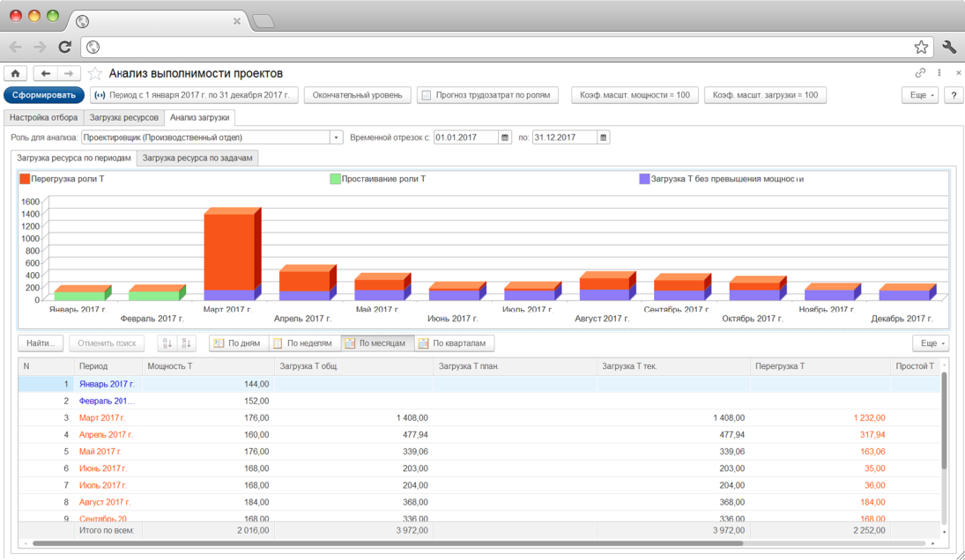Image resolution: width=965 pixels, height=560 pixels.
Task: Click the orange 'Перегрузка роли Т' legend swatch
Action: tap(25, 179)
